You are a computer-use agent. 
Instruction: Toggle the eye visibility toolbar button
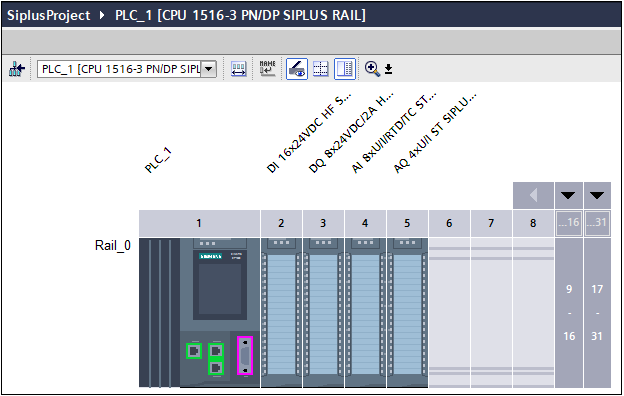(x=297, y=68)
